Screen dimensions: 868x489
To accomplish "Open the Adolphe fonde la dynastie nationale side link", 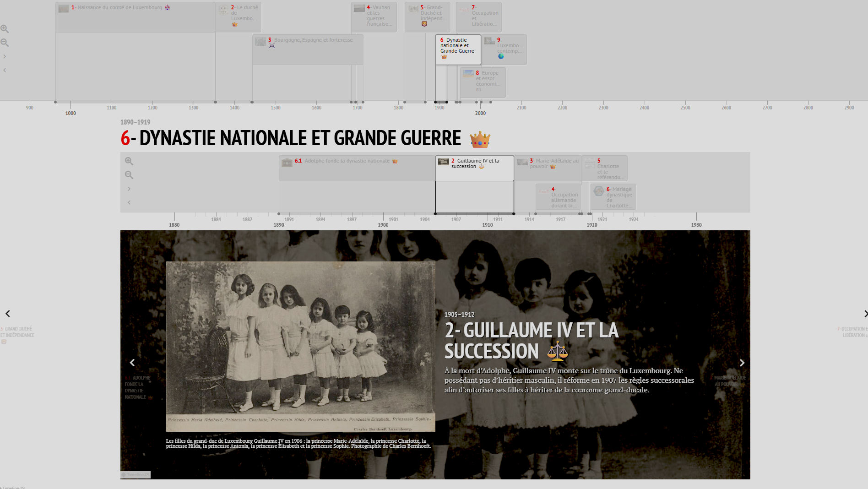I will (138, 387).
